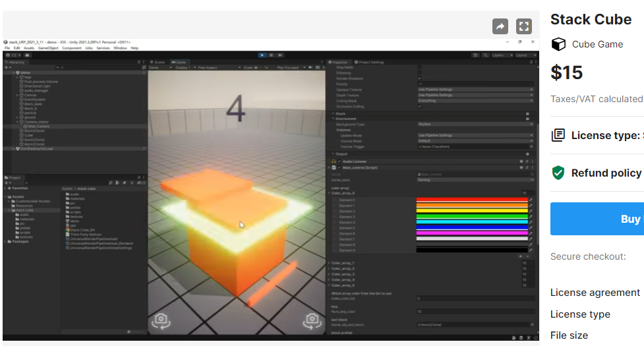
Task: Expand the Color_array_1 list
Action: pos(329,263)
